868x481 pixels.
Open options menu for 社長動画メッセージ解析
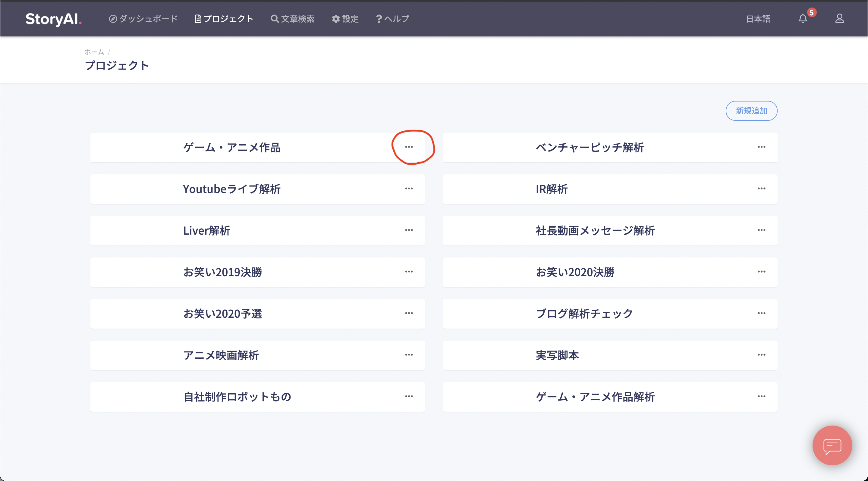tap(762, 230)
